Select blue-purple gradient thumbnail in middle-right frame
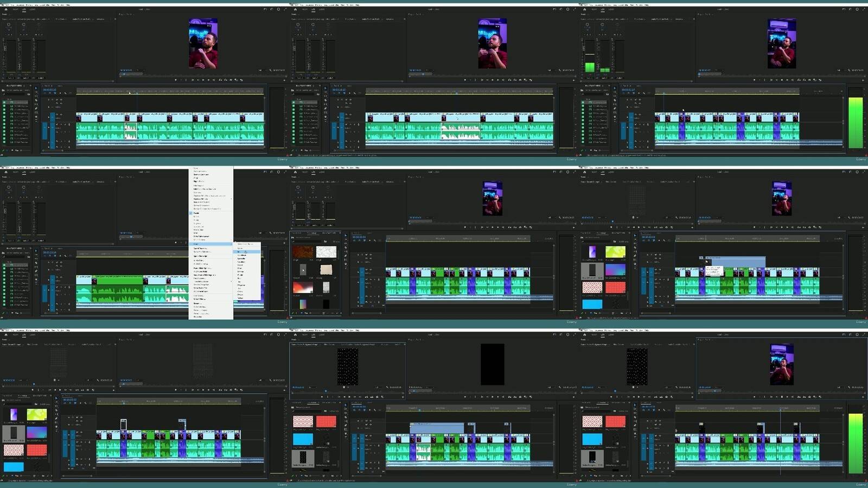This screenshot has height=488, width=868. pyautogui.click(x=615, y=270)
